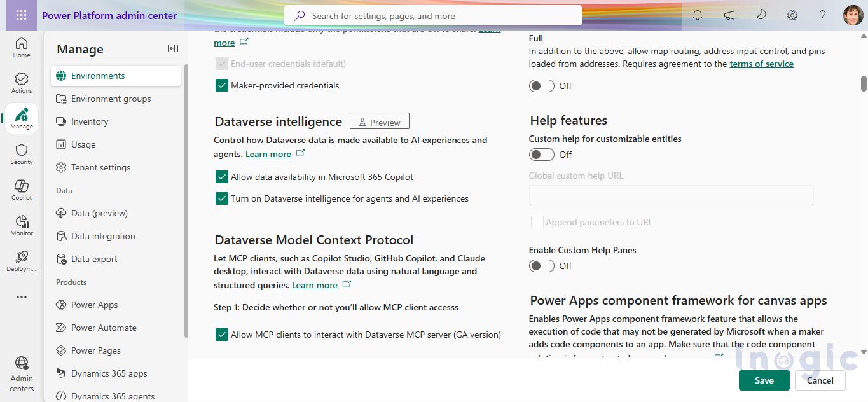Uncheck Allow MCP clients to interact checkbox
Viewport: 868px width, 402px height.
(x=222, y=335)
